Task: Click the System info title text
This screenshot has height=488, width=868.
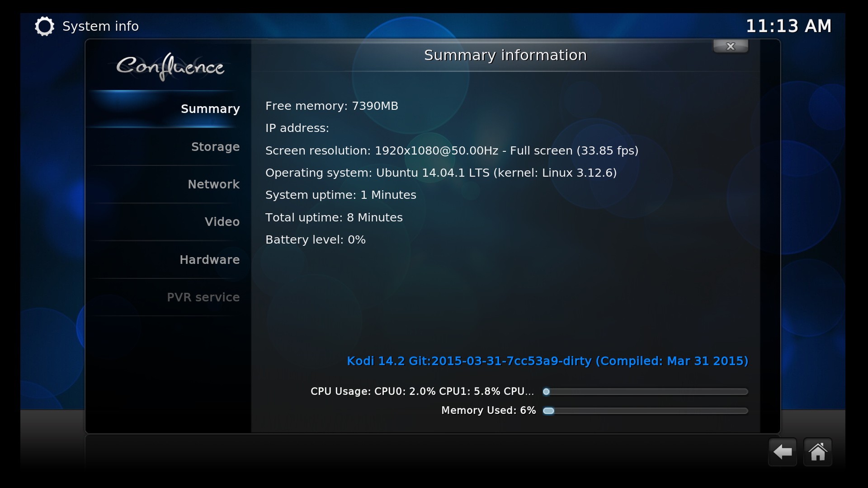Action: click(x=100, y=26)
